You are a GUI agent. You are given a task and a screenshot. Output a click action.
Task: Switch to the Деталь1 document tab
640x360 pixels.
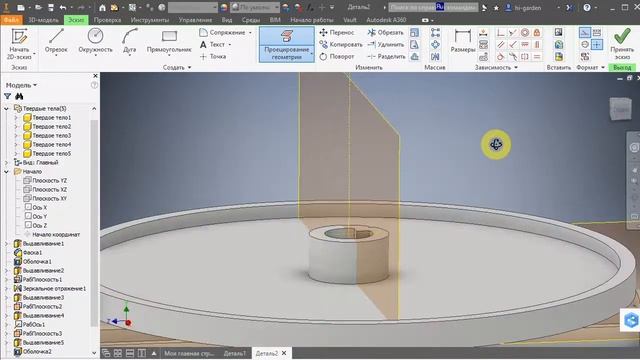pyautogui.click(x=235, y=353)
